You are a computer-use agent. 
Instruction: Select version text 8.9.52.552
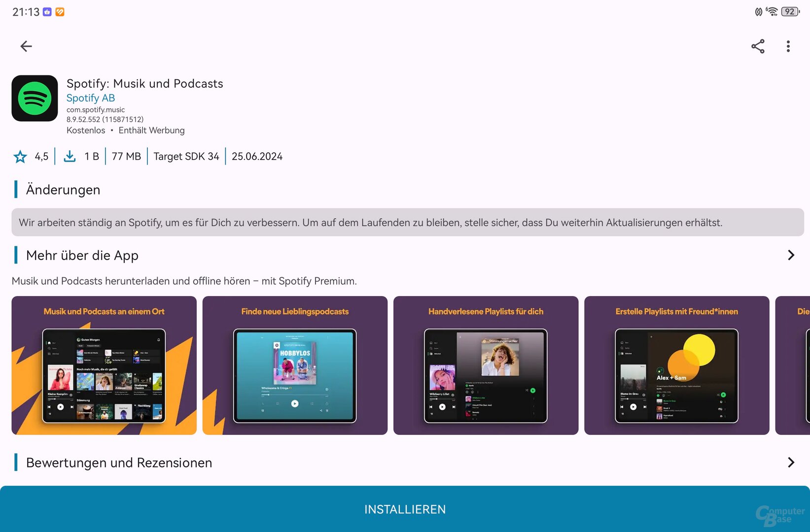83,120
